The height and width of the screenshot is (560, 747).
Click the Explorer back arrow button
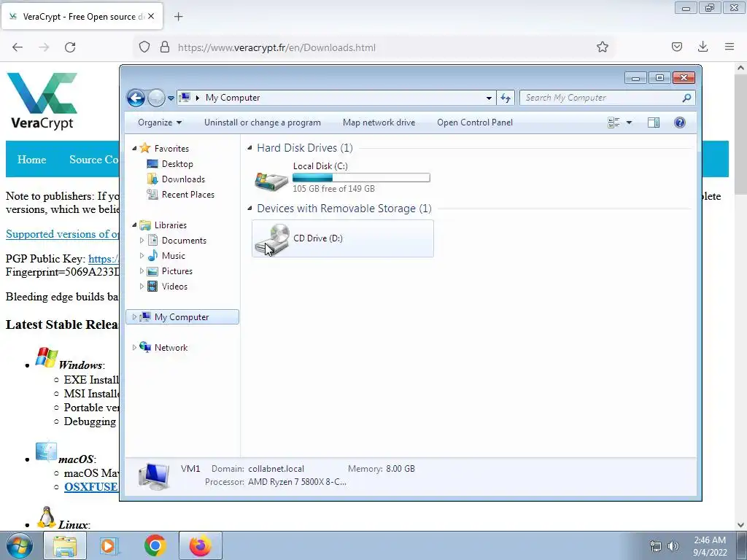pyautogui.click(x=136, y=98)
